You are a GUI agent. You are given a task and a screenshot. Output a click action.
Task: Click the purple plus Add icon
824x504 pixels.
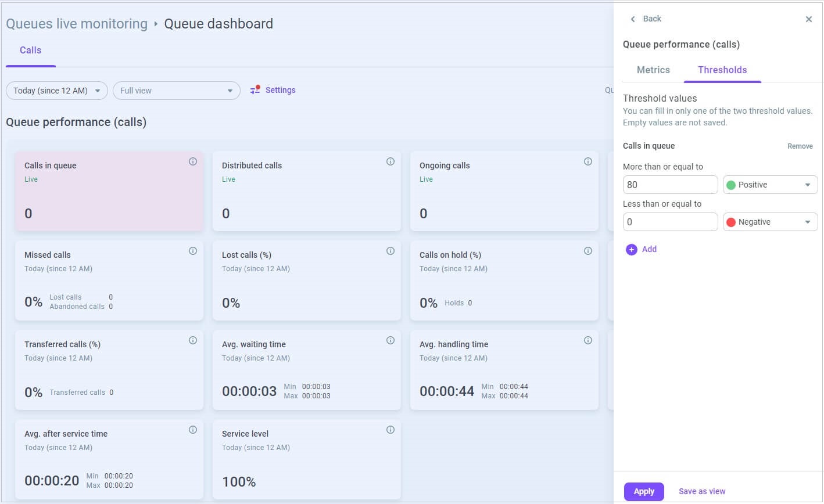[x=632, y=250]
